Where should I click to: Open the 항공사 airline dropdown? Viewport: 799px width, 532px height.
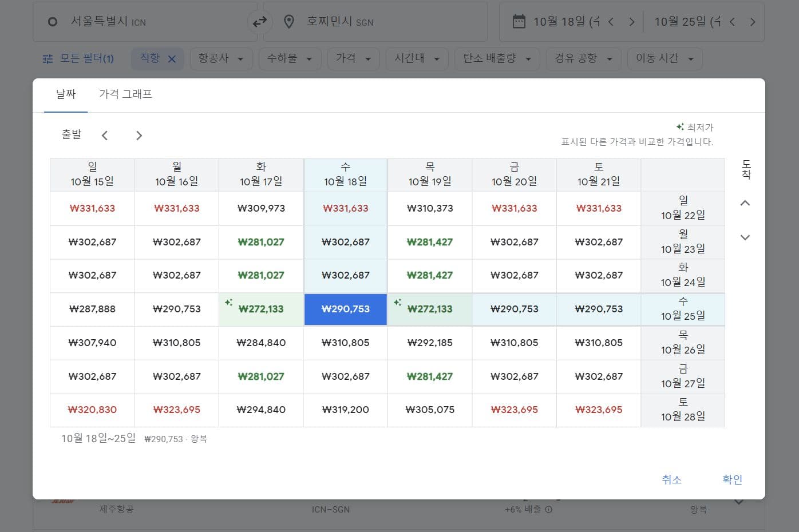point(221,58)
